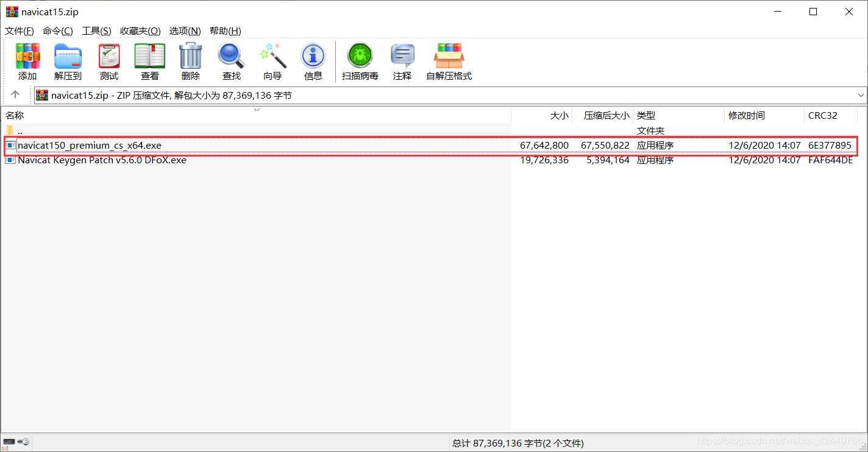
Task: Sort by the 压缩后大小 column header
Action: (x=603, y=115)
